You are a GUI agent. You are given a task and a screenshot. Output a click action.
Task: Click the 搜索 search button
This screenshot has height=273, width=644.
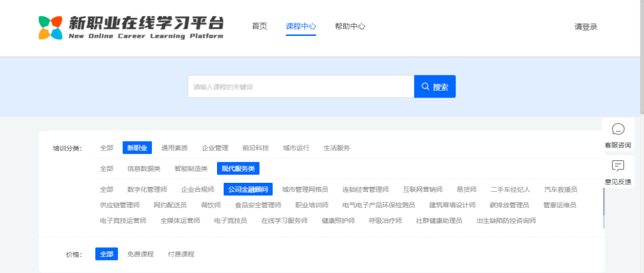pyautogui.click(x=435, y=87)
